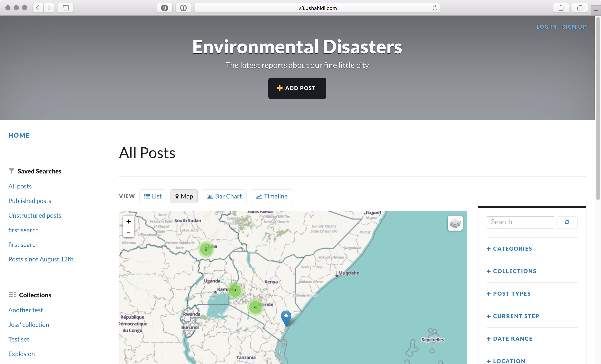Toggle the Map view on
The width and height of the screenshot is (601, 364).
184,196
